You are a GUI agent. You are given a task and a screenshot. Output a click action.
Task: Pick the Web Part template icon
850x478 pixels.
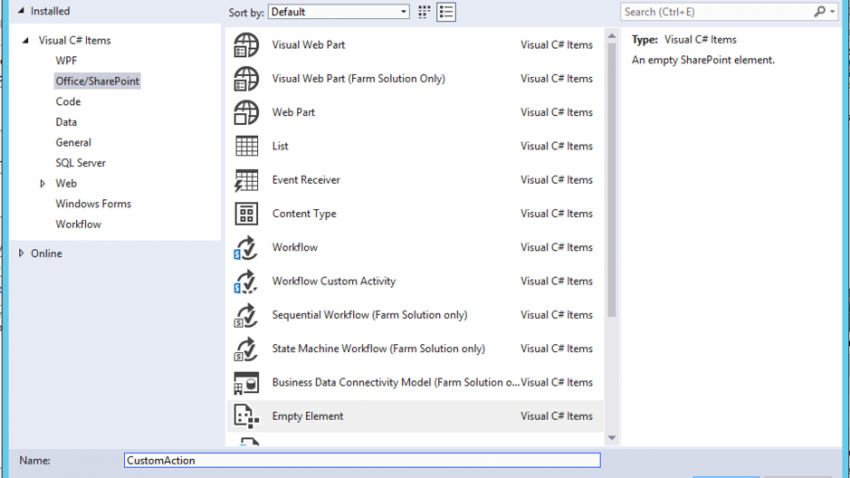(246, 112)
